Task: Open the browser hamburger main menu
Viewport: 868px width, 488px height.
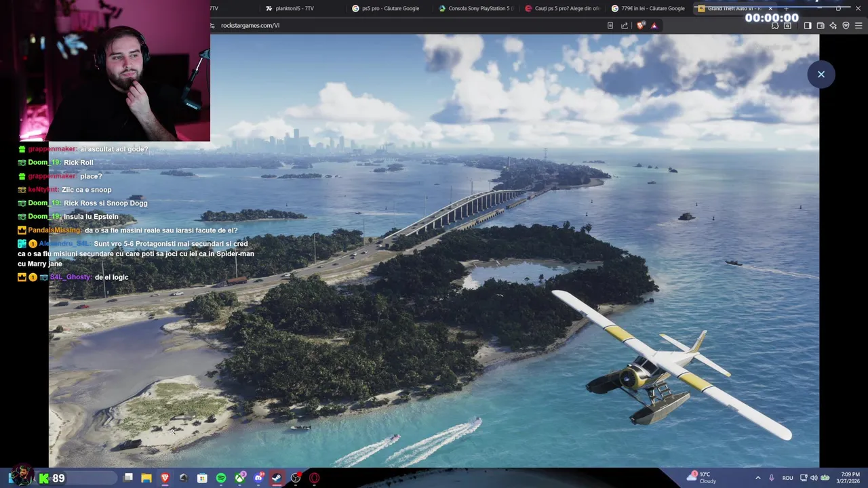Action: click(x=859, y=26)
